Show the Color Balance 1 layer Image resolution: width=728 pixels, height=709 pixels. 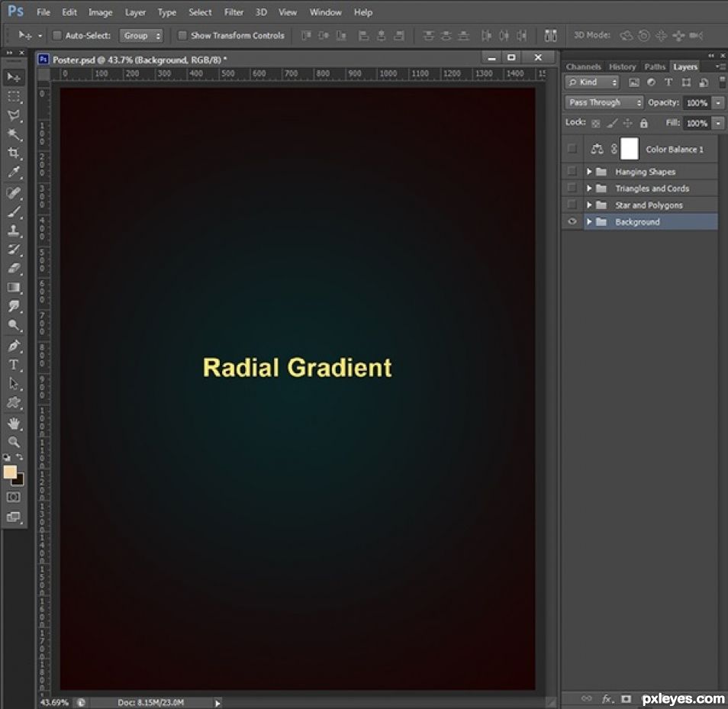pyautogui.click(x=572, y=149)
